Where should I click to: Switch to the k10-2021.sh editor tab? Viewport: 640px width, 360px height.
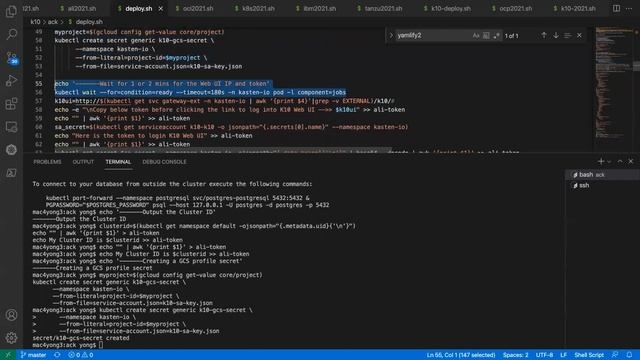pos(578,8)
